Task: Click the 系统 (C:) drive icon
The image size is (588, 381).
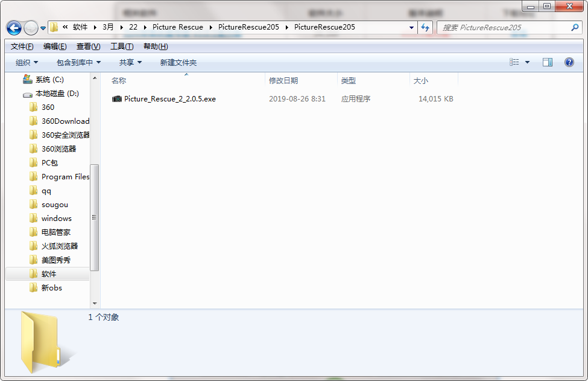Action: (x=27, y=79)
